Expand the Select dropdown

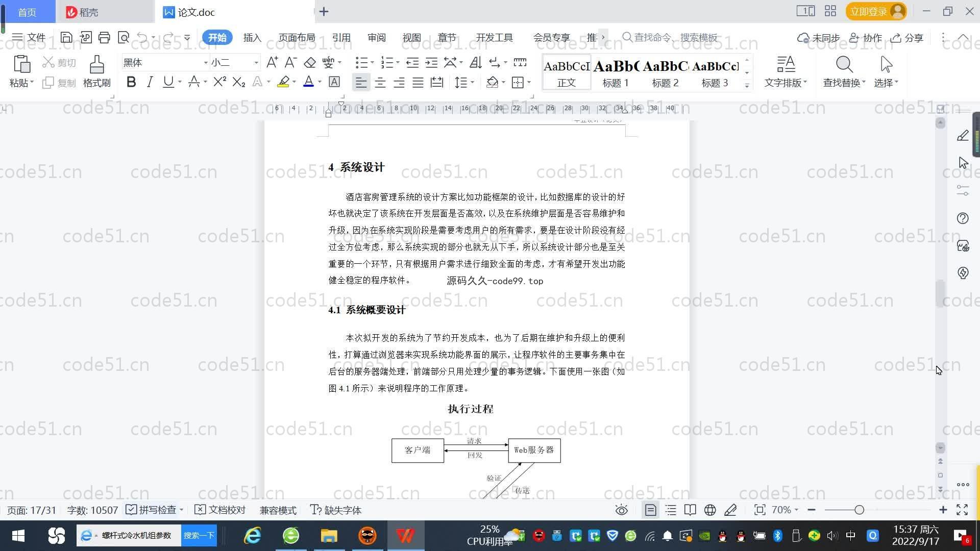tap(886, 83)
